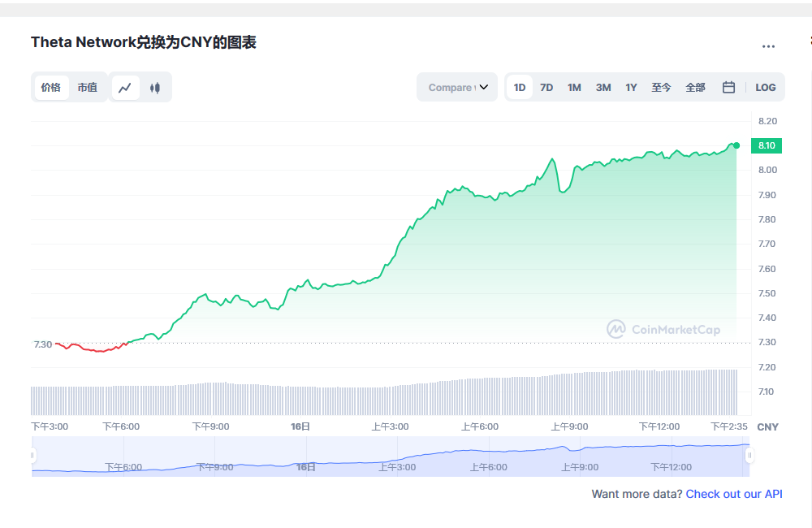Grab the left handle of range slider

tap(32, 456)
